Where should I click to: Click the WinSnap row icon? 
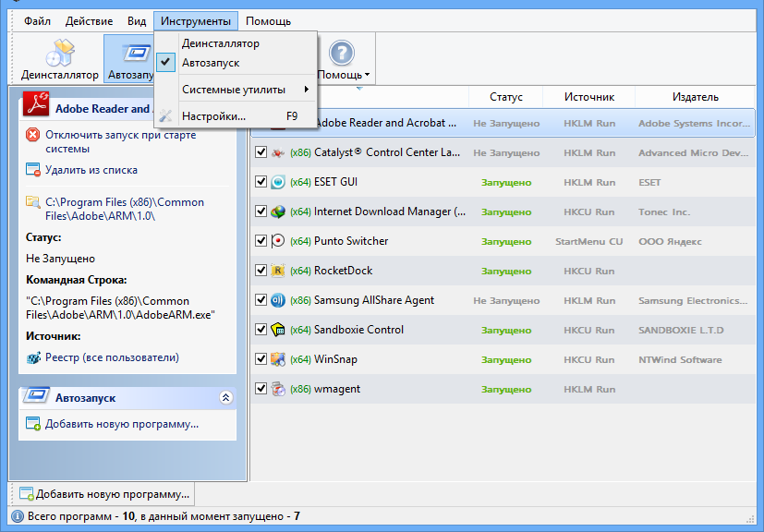(278, 359)
